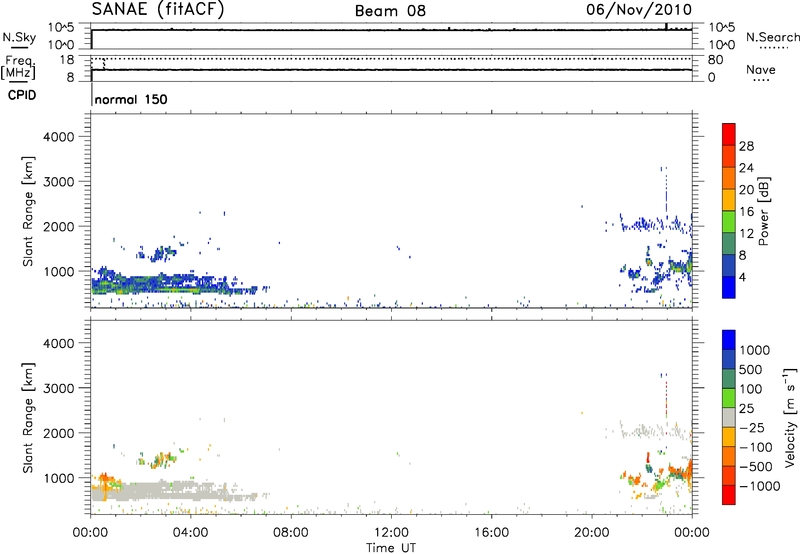This screenshot has width=800, height=554.
Task: Click the Power colorbar value 28
Action: tap(746, 146)
